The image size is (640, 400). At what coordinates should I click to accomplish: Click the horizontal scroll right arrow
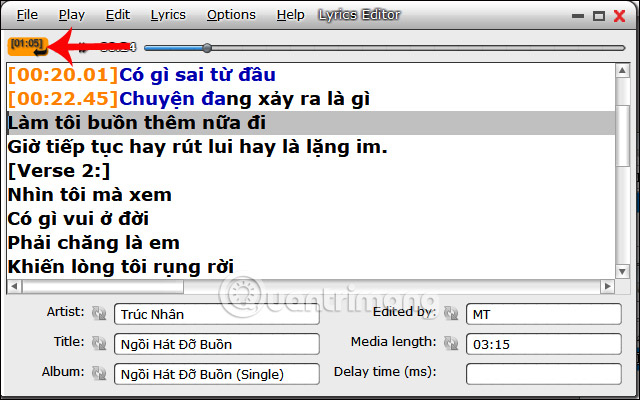[x=607, y=286]
